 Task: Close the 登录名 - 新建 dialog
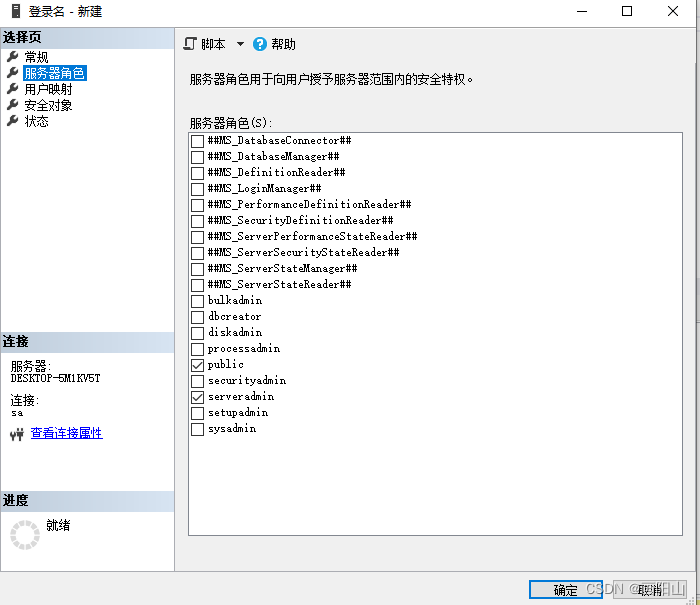coord(673,11)
